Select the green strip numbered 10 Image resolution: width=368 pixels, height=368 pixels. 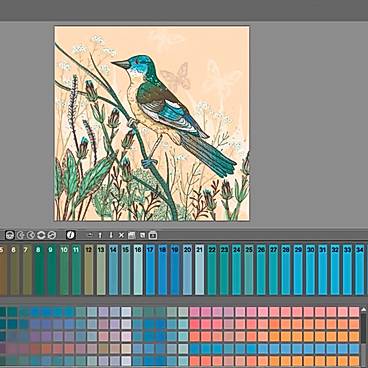[64, 269]
